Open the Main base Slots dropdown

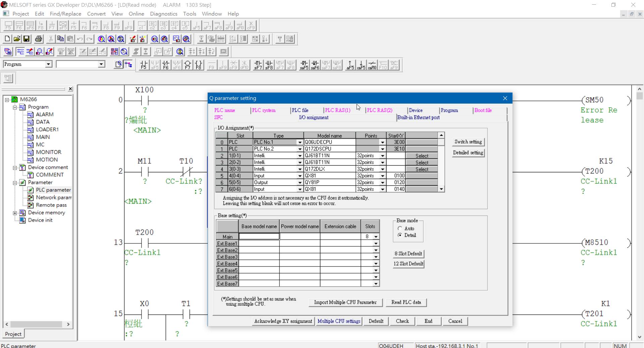(x=376, y=237)
